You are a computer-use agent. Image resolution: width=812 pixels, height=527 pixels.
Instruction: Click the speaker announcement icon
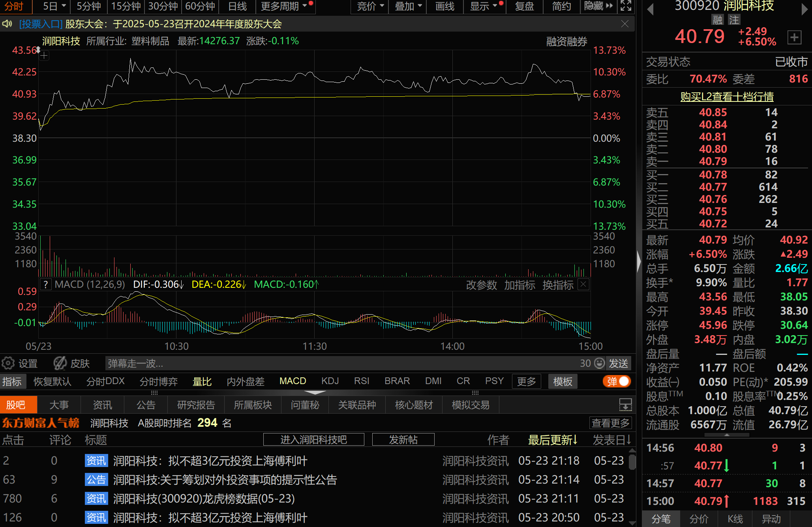point(7,24)
